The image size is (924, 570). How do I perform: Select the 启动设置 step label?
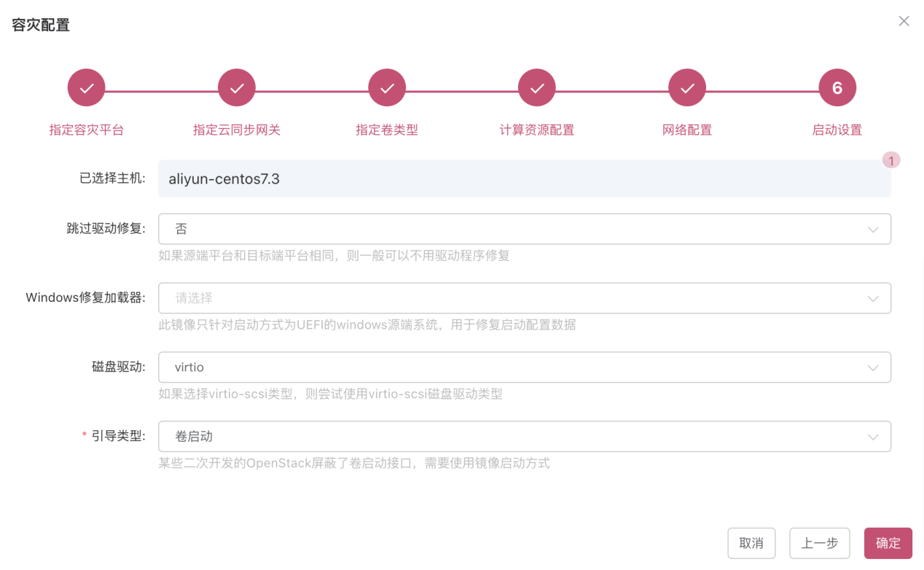pos(837,130)
